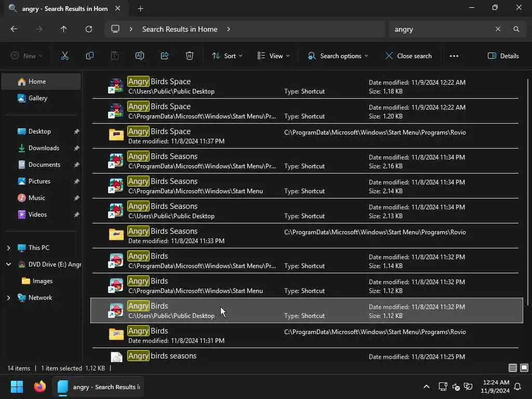Launch Firefox from the taskbar
The width and height of the screenshot is (532, 399).
coord(39,387)
